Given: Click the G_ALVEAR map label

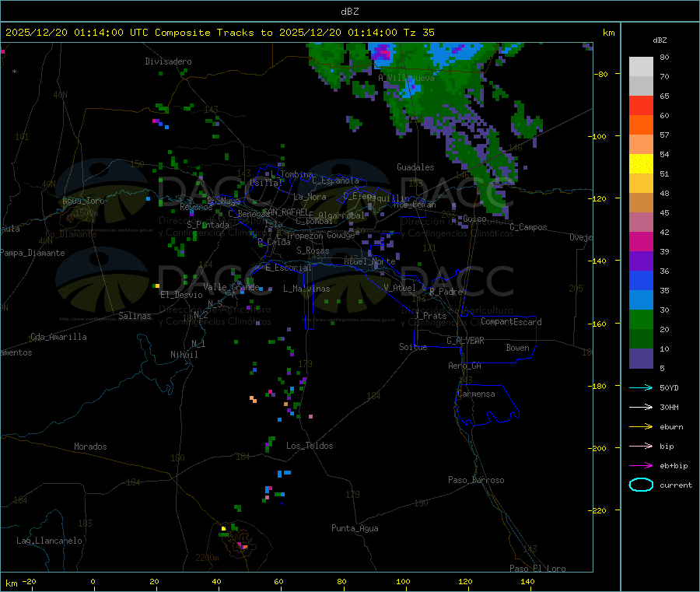Looking at the screenshot, I should tap(465, 341).
